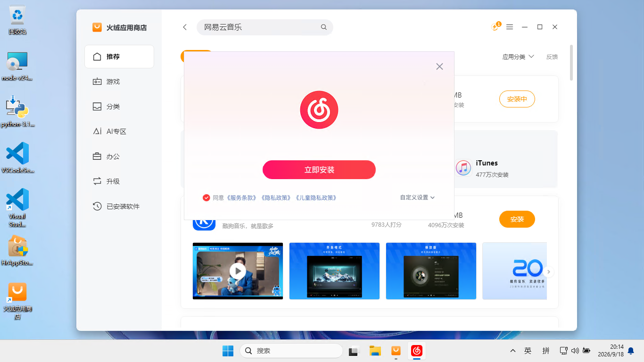Open the 回收站 desktop icon
The height and width of the screenshot is (362, 644).
[17, 21]
